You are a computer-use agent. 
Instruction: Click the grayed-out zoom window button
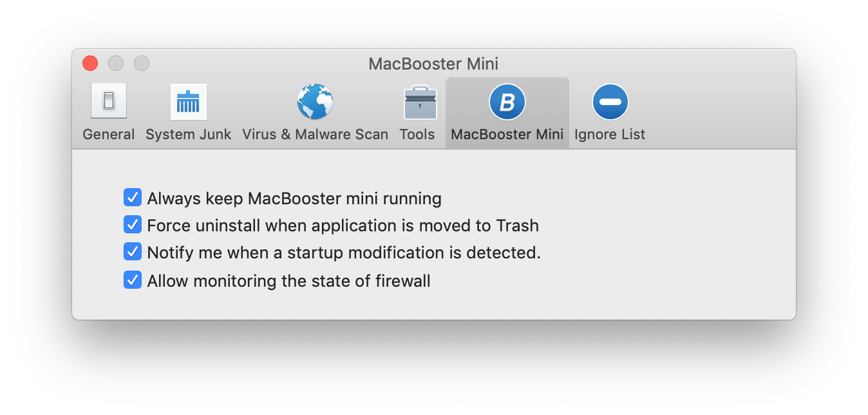tap(142, 63)
